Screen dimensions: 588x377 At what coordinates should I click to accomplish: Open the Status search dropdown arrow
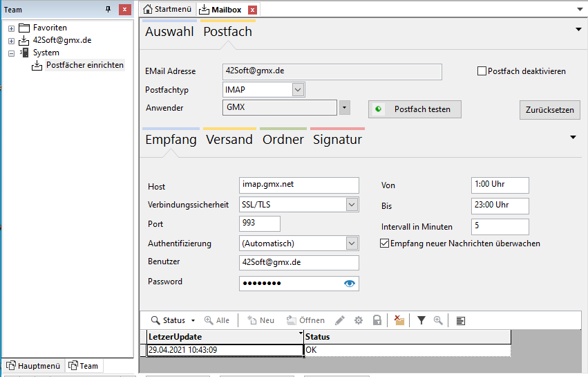193,321
